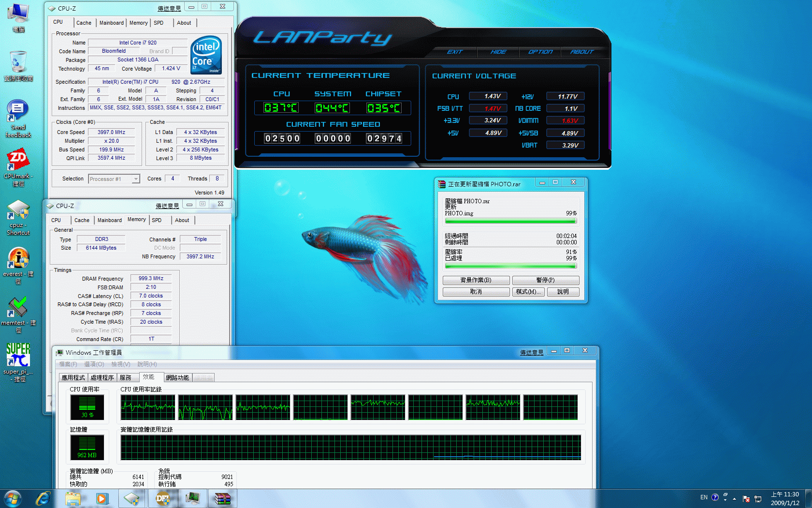Open ABOUT in the LANParty panel
This screenshot has width=812, height=508.
click(582, 52)
